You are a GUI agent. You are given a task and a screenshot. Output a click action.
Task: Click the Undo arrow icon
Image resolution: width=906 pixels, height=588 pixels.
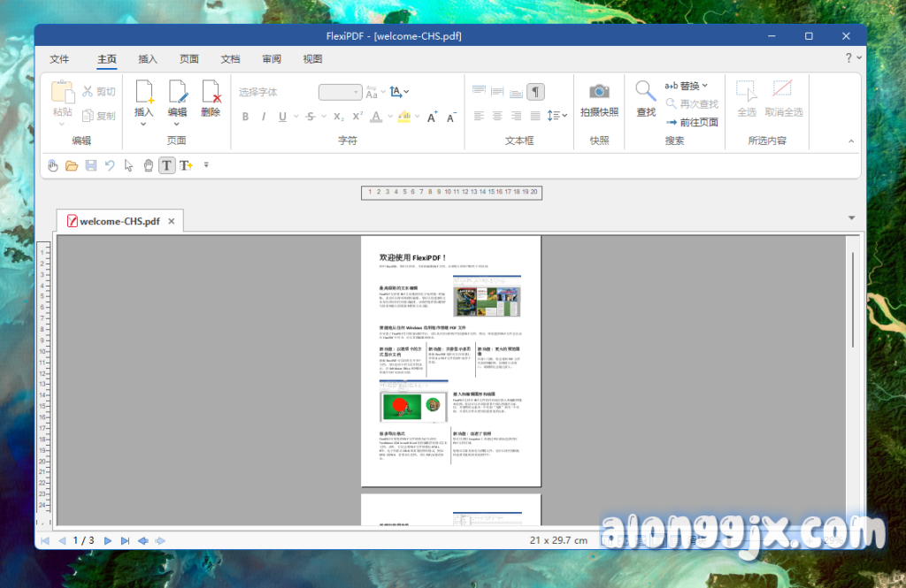110,165
